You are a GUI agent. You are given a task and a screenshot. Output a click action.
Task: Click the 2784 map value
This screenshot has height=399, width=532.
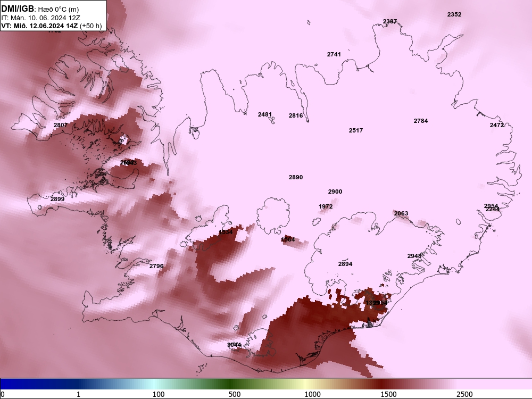(x=421, y=121)
